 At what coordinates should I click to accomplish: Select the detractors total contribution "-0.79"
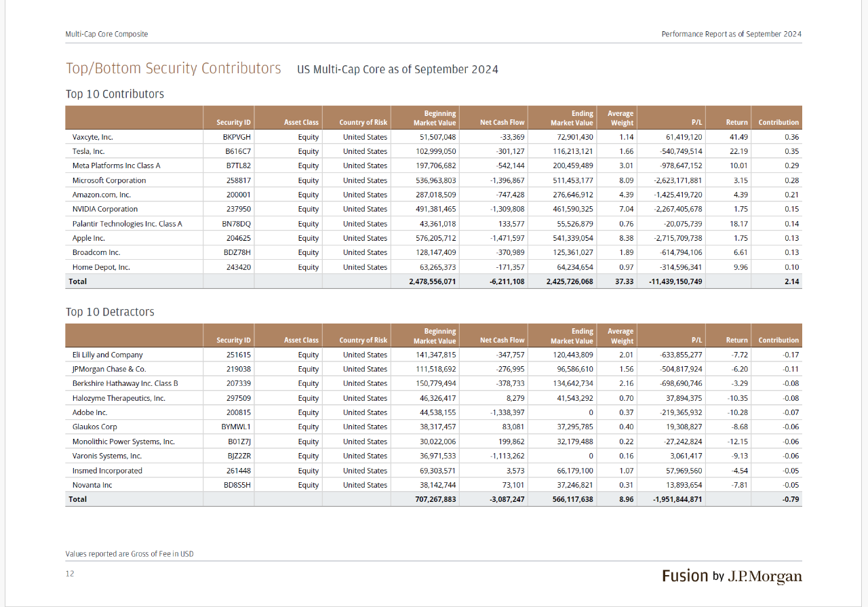click(790, 499)
